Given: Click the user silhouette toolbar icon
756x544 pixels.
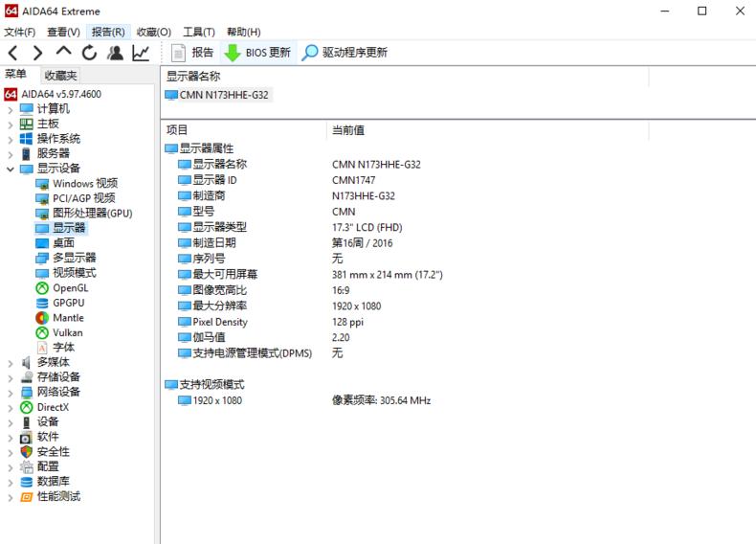Looking at the screenshot, I should pos(115,53).
